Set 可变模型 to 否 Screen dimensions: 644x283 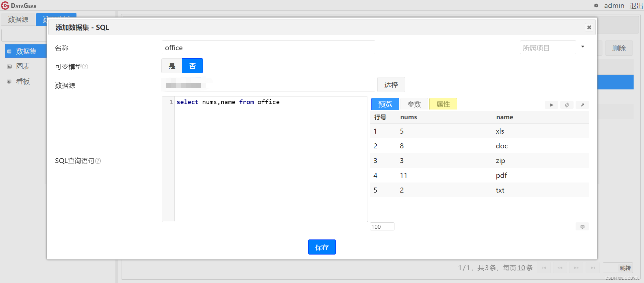[x=192, y=66]
